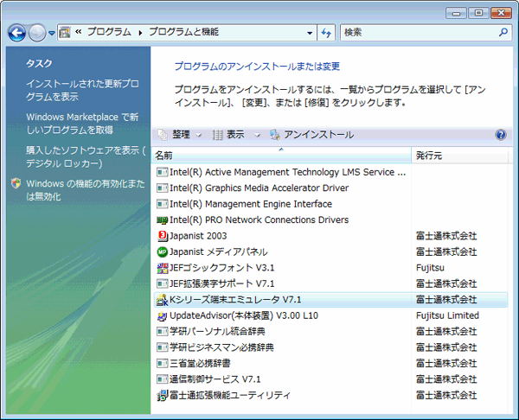Select the 三省堂必携辞書 icon
The width and height of the screenshot is (519, 420).
[x=163, y=364]
